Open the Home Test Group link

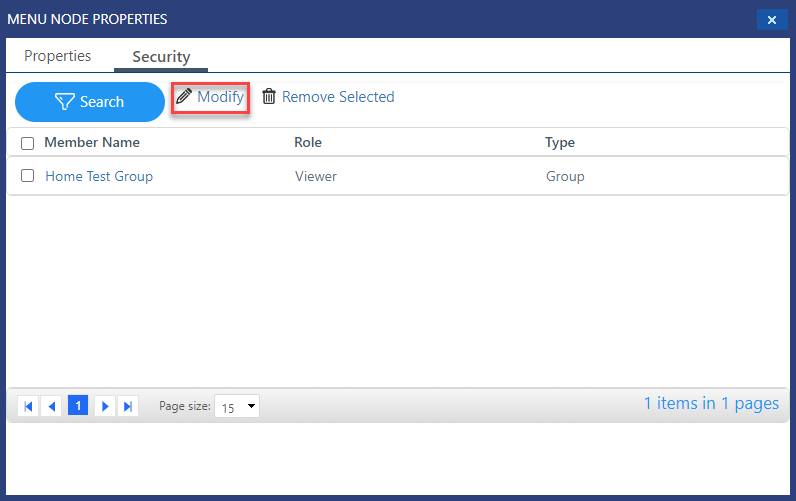(99, 176)
